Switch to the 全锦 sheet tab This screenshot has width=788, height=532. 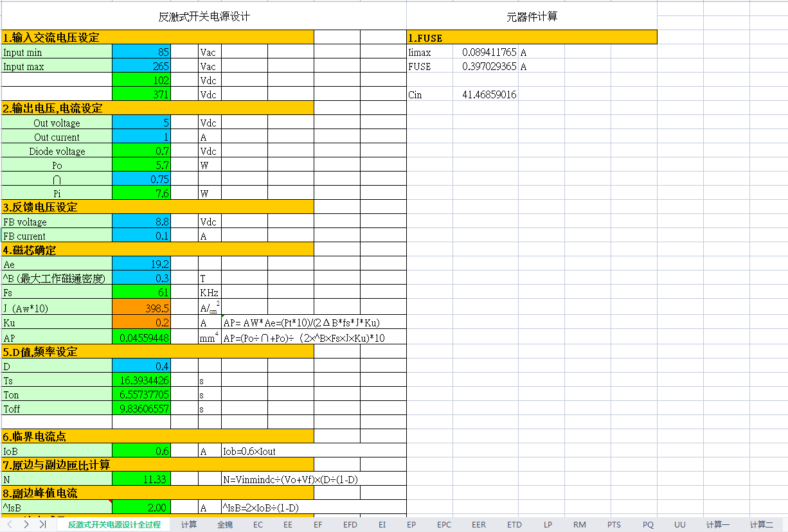coord(224,524)
